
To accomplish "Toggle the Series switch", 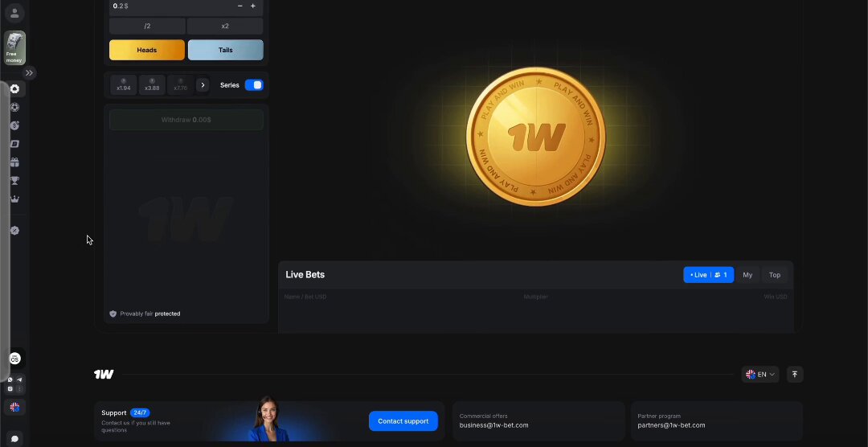I will [254, 85].
